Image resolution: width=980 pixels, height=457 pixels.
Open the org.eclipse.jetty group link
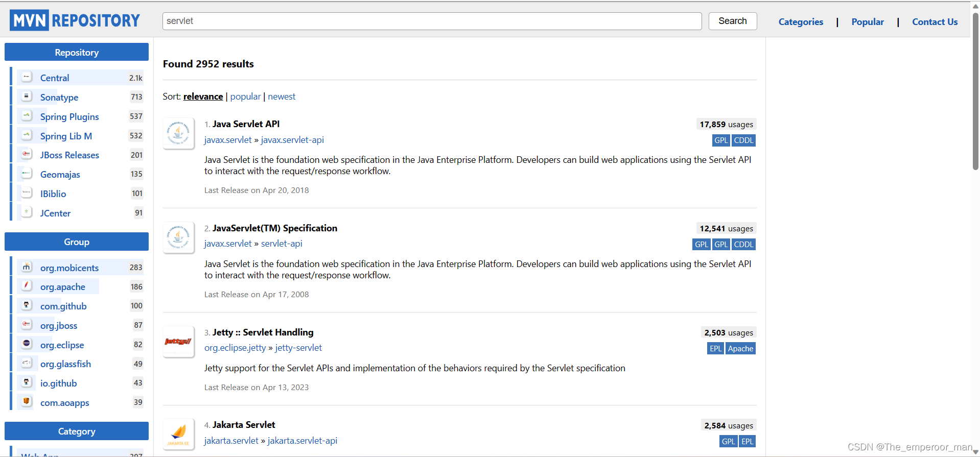235,348
